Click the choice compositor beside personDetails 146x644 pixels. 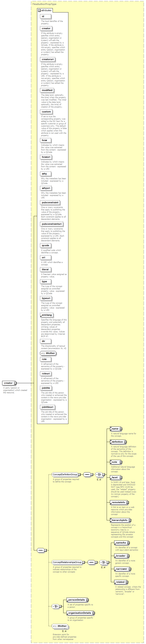(55, 606)
